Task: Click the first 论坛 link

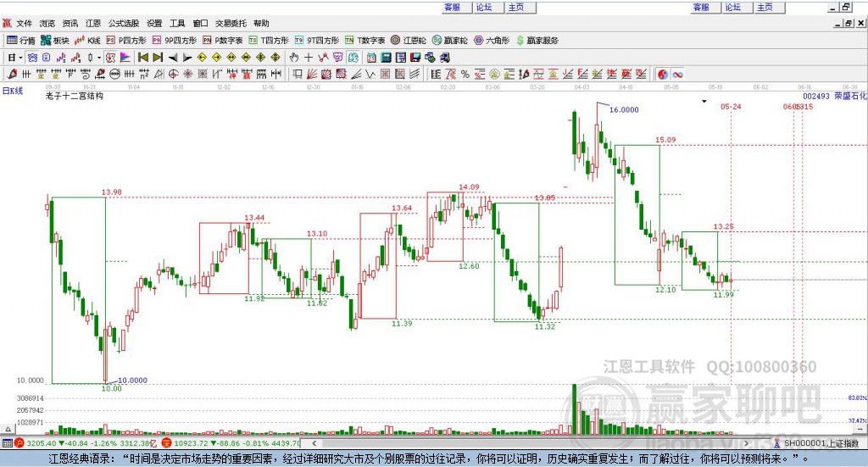Action: [484, 7]
